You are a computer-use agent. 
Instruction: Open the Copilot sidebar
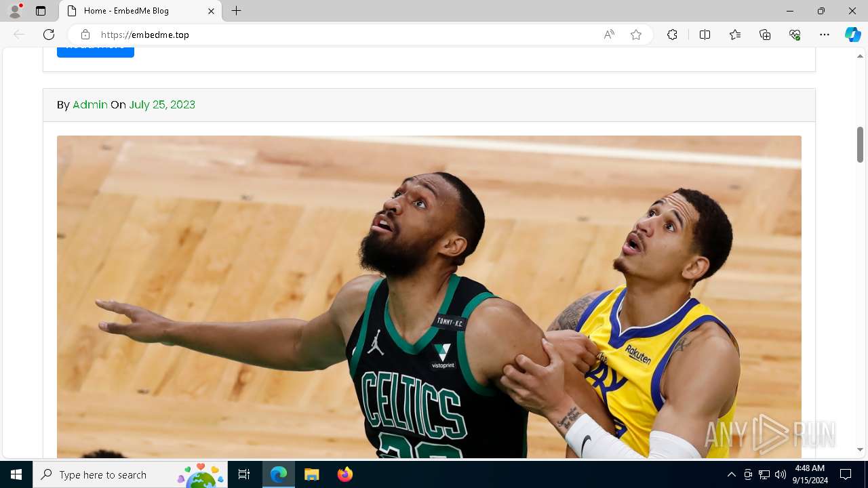pyautogui.click(x=852, y=35)
